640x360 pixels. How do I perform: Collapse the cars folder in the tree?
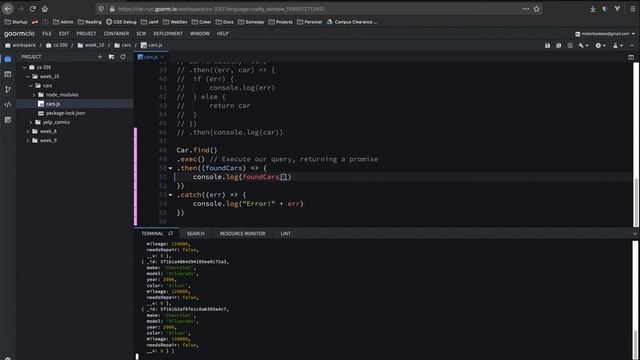[x=31, y=86]
